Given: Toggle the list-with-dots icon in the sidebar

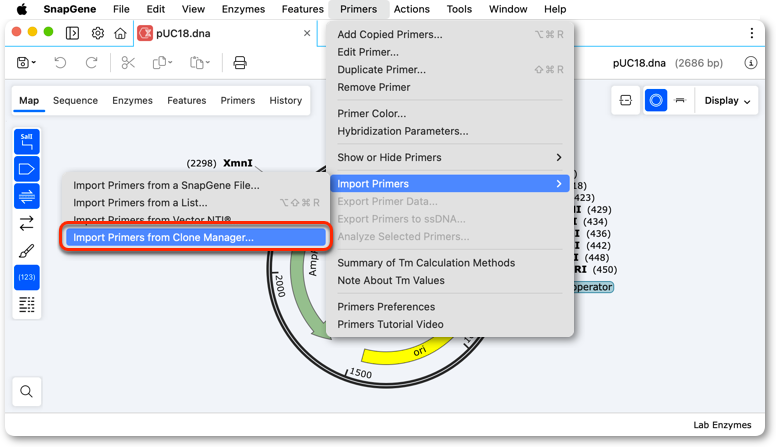Looking at the screenshot, I should coord(27,304).
